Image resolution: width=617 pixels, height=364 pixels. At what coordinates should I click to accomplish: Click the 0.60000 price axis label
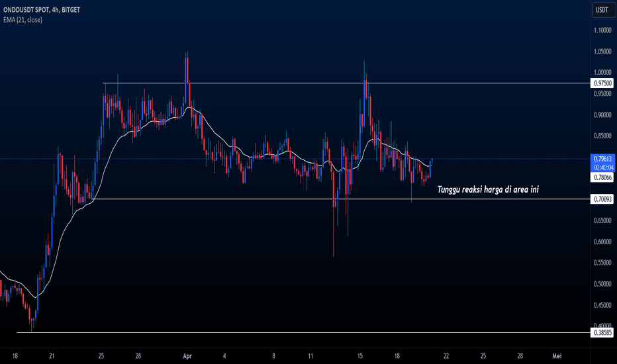coord(602,242)
